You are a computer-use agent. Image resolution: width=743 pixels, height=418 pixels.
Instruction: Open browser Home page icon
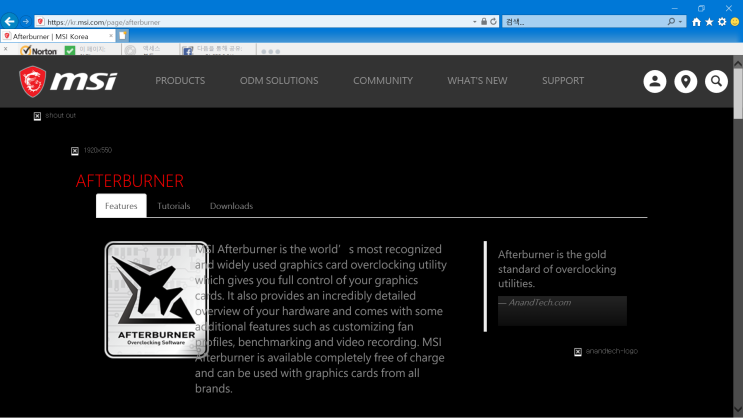coord(696,22)
